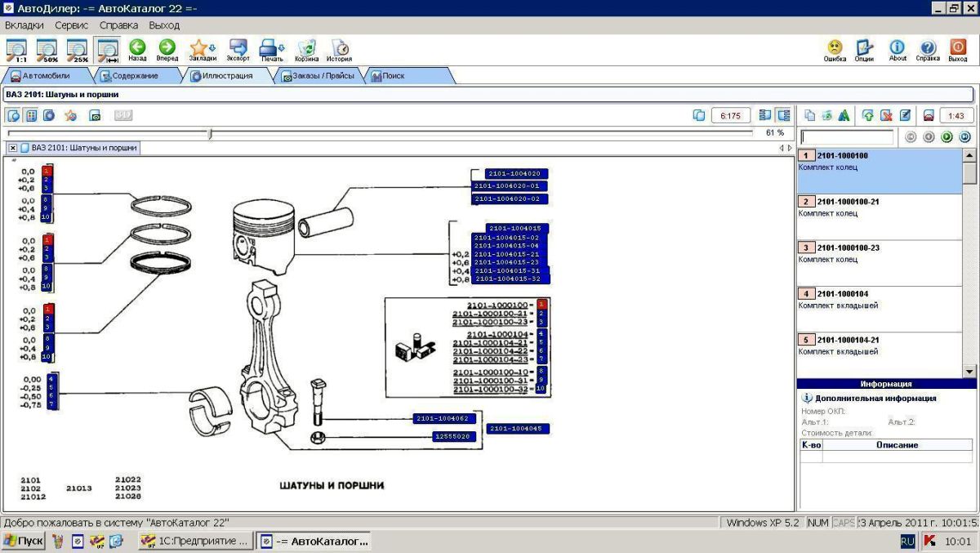980x553 pixels.
Task: Open the Справка menu in menu bar
Action: click(x=119, y=25)
